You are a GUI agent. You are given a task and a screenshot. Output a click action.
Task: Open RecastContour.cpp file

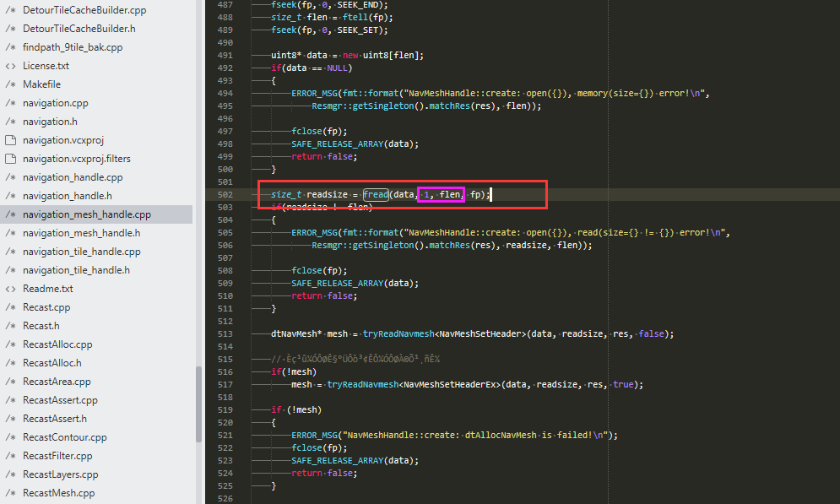point(64,437)
